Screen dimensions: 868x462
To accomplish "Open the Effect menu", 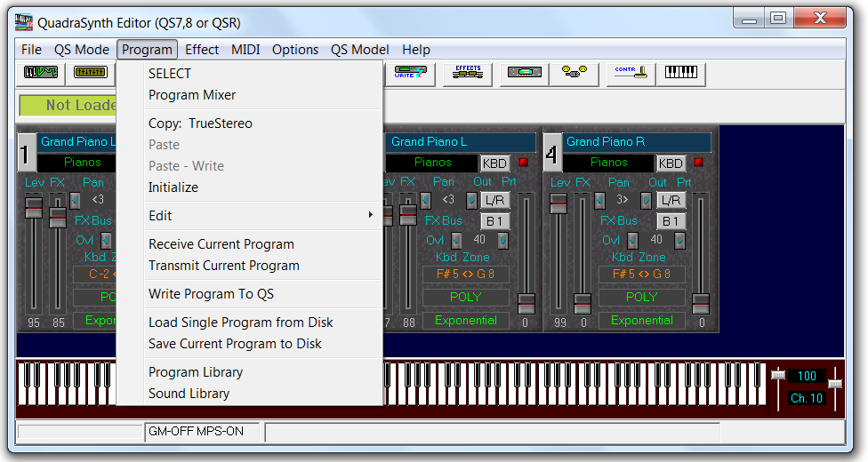I will [x=202, y=50].
